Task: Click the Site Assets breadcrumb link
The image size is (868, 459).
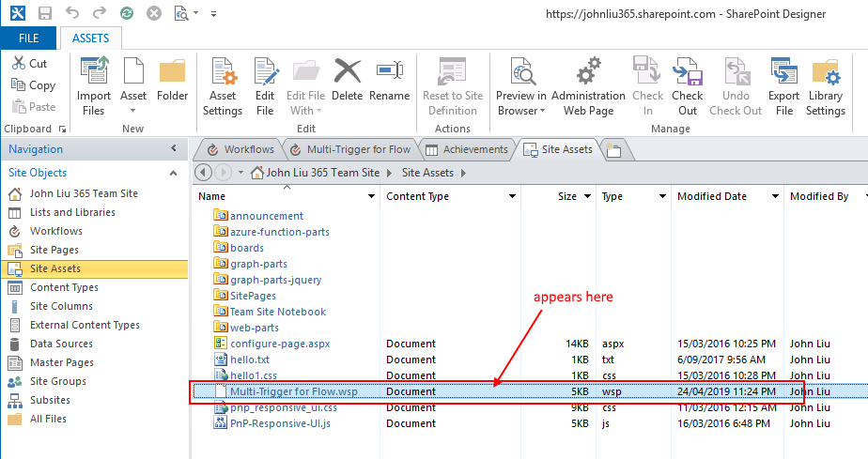Action: pyautogui.click(x=427, y=173)
